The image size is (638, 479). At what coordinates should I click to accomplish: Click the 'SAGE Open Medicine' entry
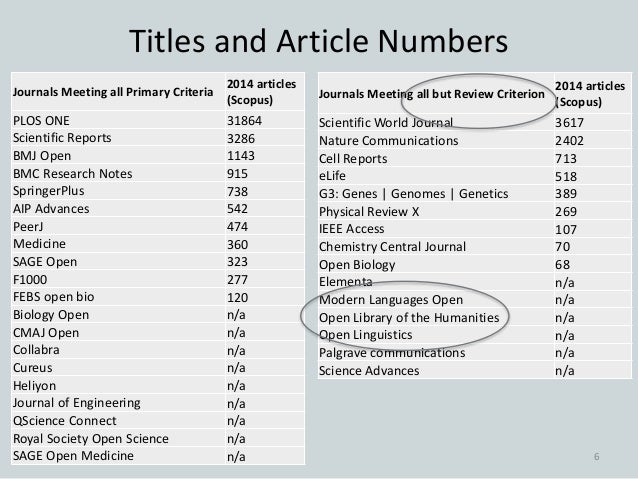pyautogui.click(x=73, y=456)
